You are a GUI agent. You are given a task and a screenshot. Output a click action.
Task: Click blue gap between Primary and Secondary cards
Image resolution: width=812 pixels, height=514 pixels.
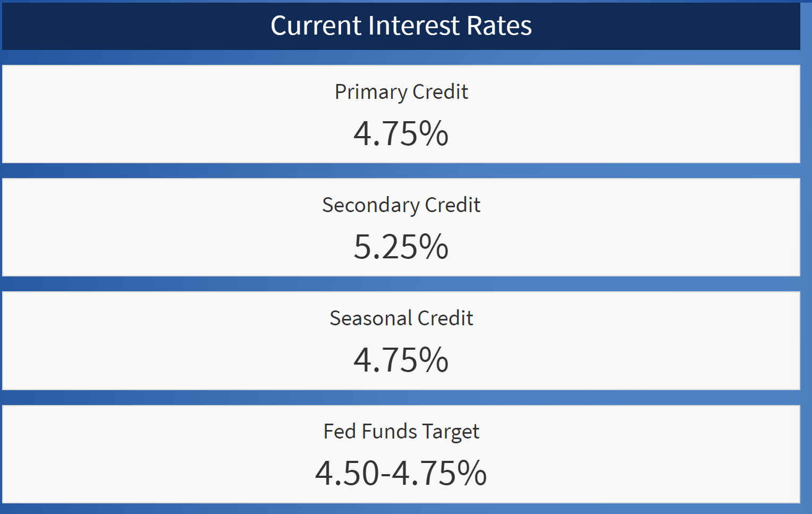[401, 171]
